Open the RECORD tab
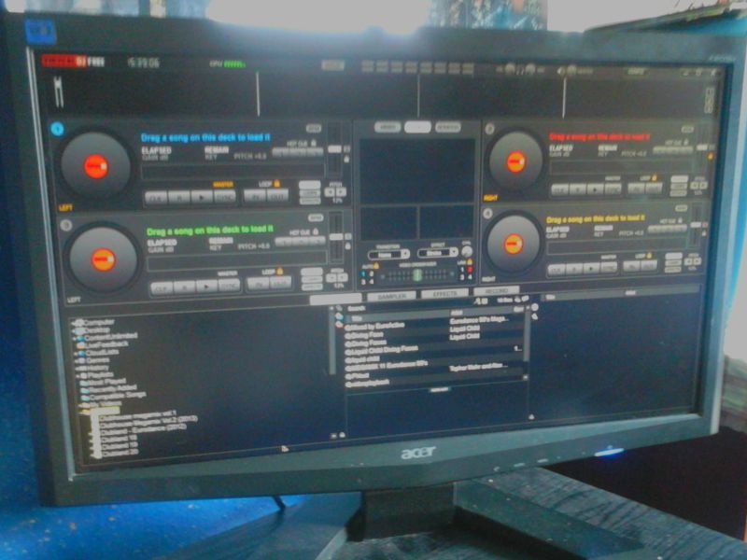Screen dimensions: 747x560 pos(496,291)
